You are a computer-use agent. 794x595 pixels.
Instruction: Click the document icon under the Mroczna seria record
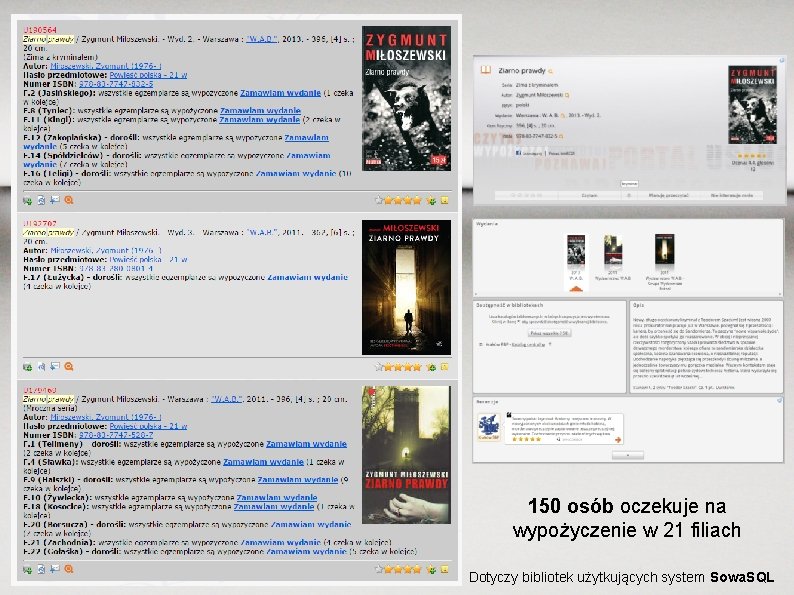tap(42, 569)
